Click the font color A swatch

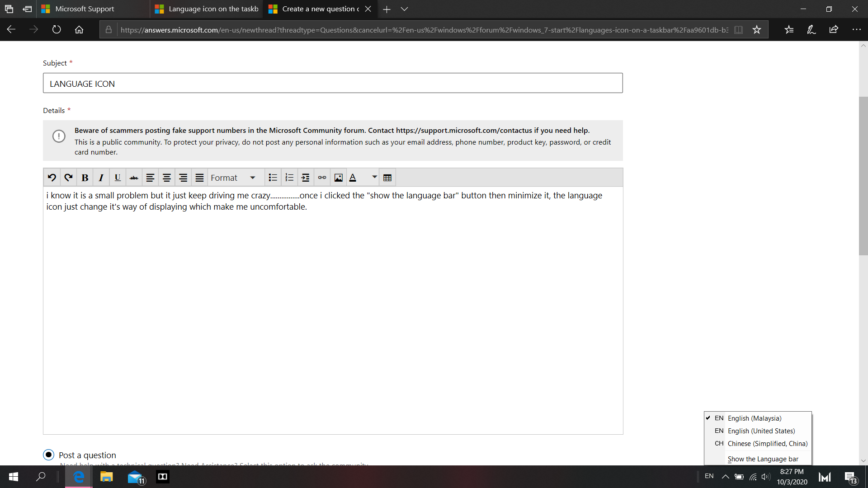pyautogui.click(x=353, y=178)
